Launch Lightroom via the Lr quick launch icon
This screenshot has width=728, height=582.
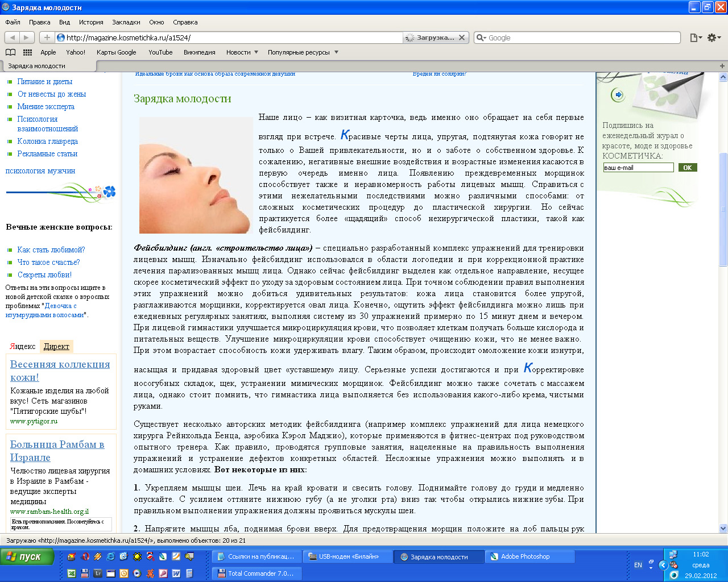98,573
